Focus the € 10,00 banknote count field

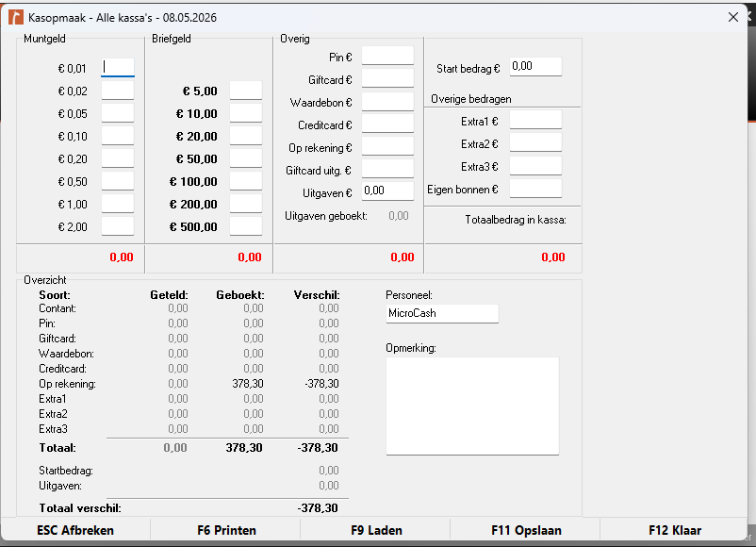point(246,113)
